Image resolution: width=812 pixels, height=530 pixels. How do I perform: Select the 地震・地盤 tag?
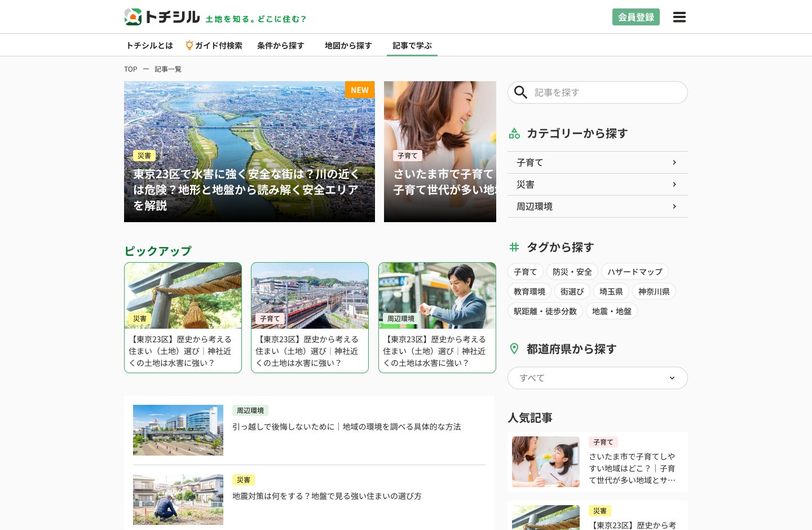(x=612, y=311)
